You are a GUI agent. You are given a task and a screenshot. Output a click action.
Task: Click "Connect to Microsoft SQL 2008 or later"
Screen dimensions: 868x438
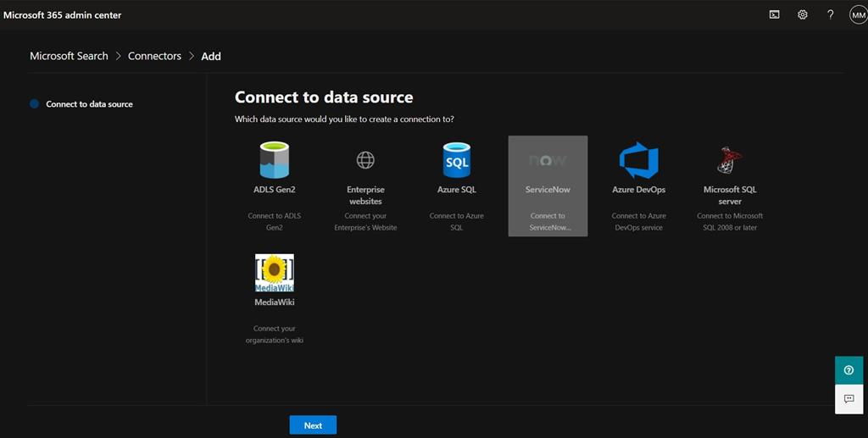[730, 222]
